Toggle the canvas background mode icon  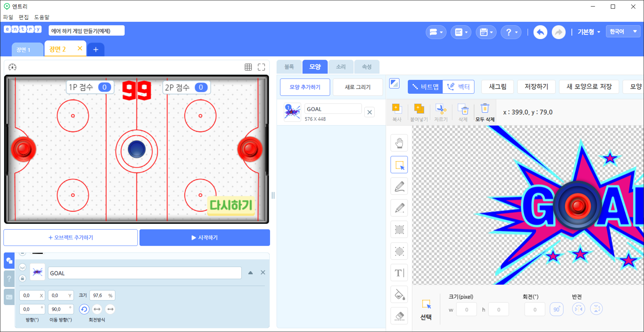coord(394,83)
